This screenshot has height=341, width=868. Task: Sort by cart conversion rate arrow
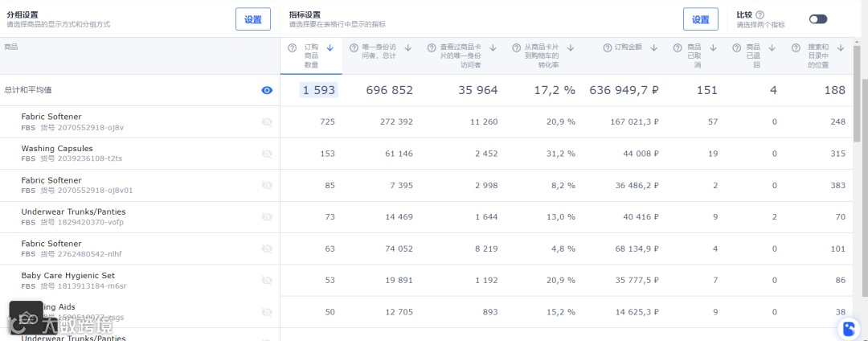pos(571,48)
